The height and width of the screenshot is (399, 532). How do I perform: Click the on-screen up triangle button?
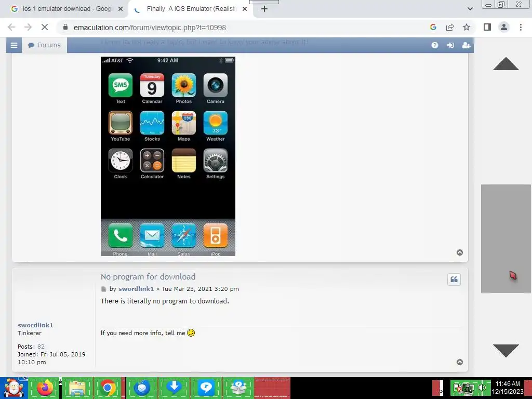coord(506,64)
